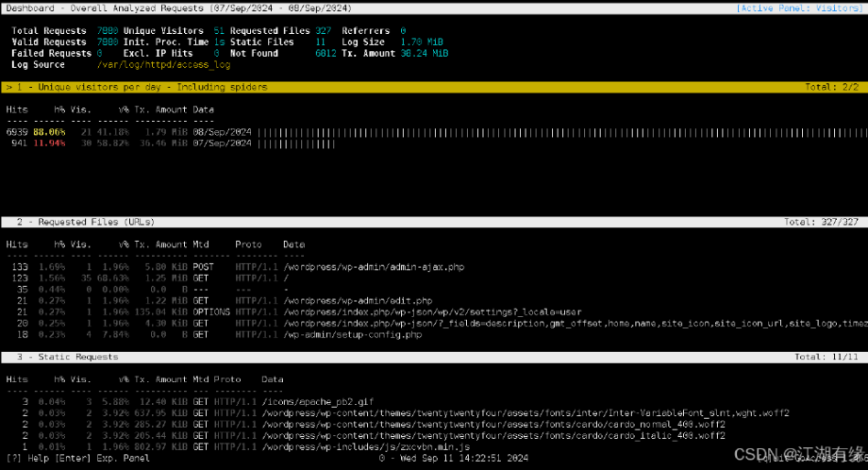The image size is (868, 470).
Task: Click the Dashboard title bar text
Action: [179, 8]
